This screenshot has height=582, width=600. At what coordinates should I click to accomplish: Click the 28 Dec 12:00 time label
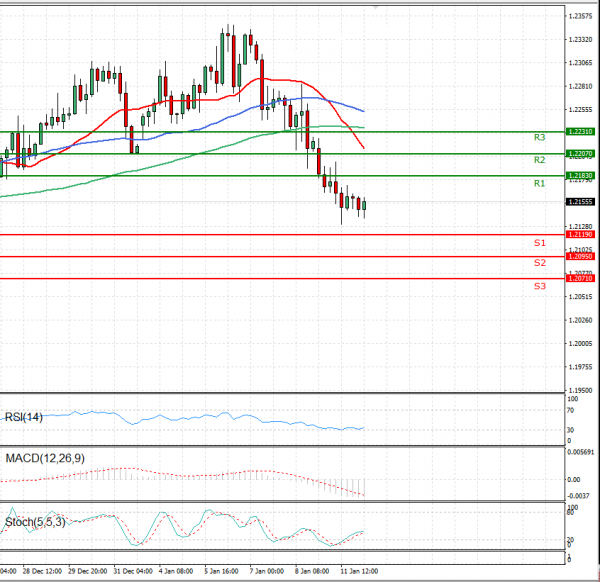click(x=42, y=571)
